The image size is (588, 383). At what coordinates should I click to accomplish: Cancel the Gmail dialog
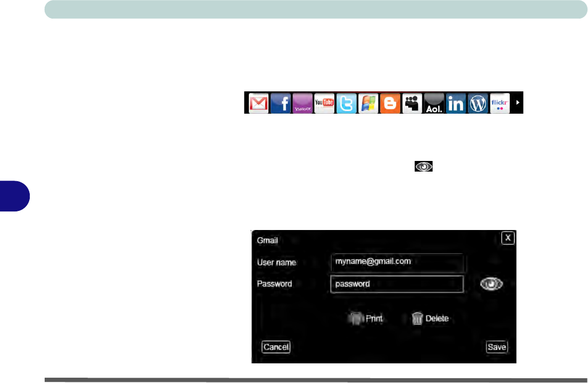tap(276, 347)
